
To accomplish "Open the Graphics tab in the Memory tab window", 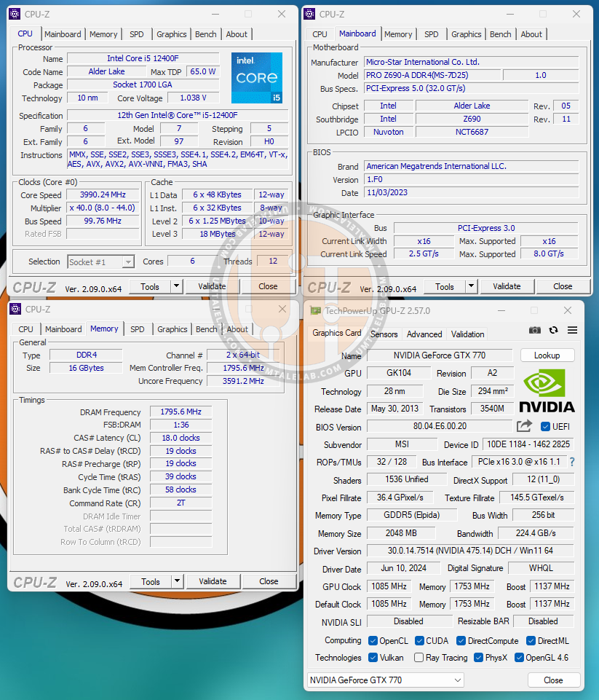I will [x=172, y=329].
